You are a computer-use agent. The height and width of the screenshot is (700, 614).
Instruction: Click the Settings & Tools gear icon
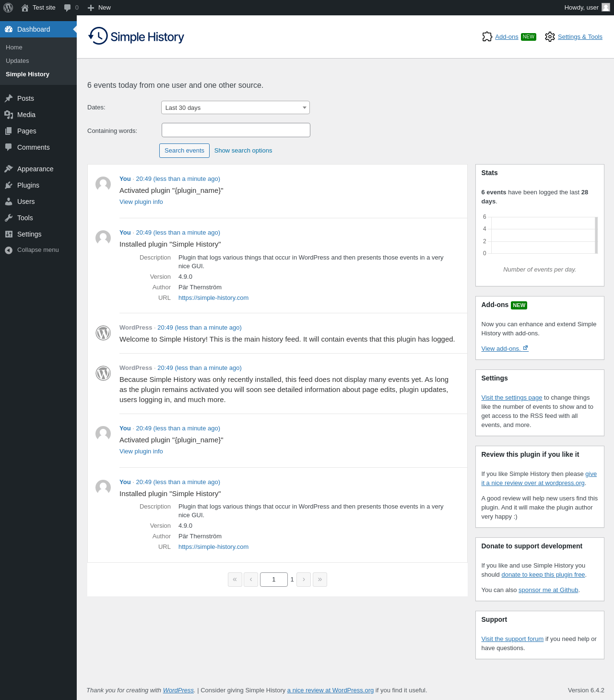550,37
